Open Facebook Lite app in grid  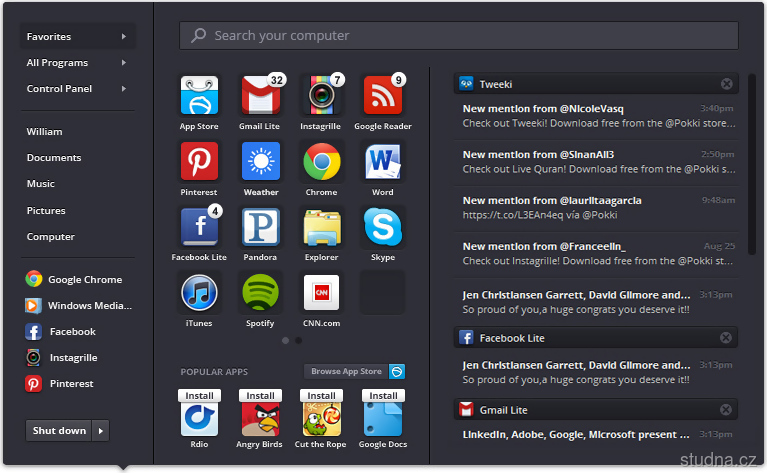click(x=199, y=226)
